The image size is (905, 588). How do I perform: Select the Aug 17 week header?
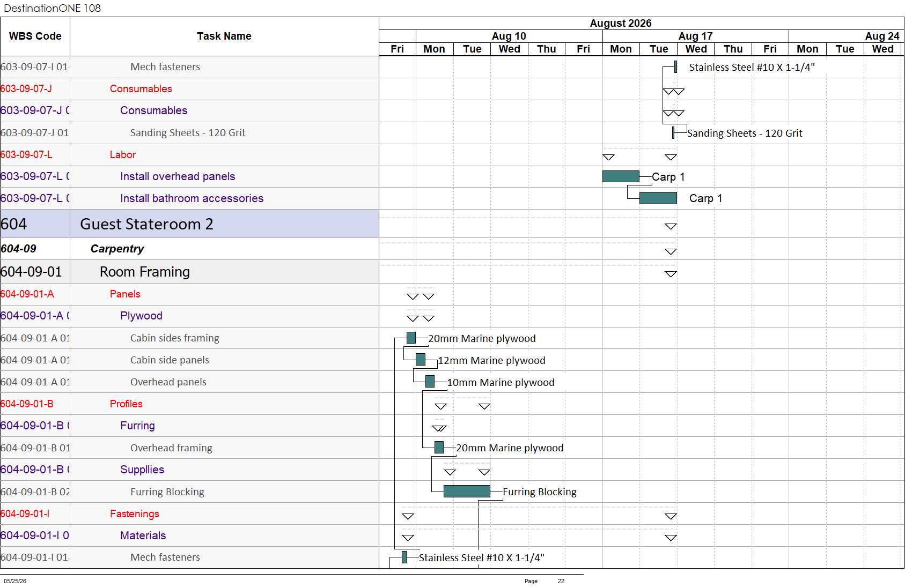coord(695,36)
